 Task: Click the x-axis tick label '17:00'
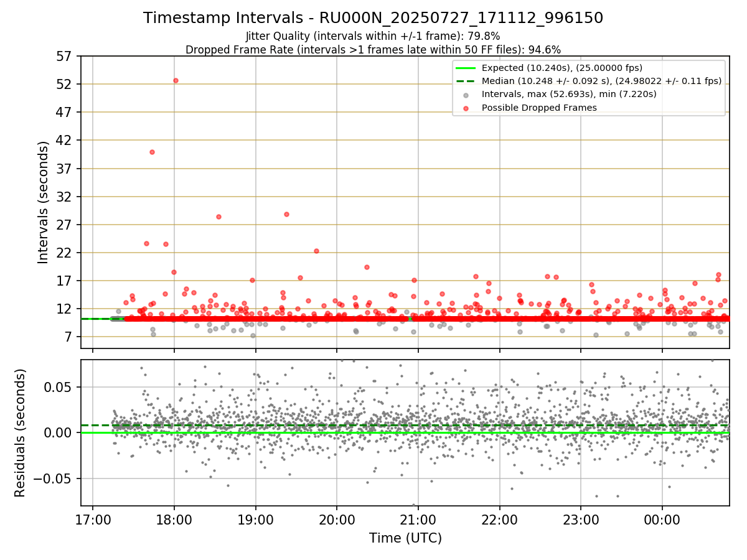point(93,518)
